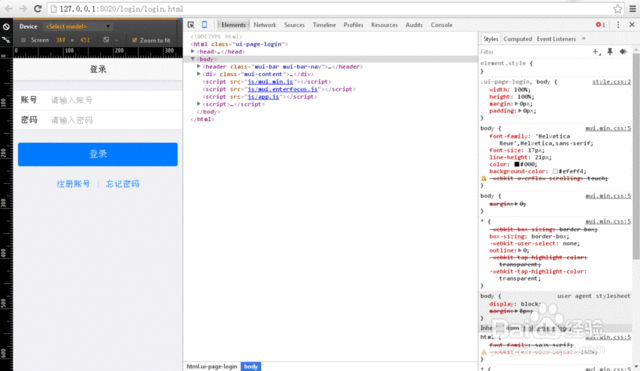
Task: Open the Chrome hamburger menu
Action: tap(633, 9)
